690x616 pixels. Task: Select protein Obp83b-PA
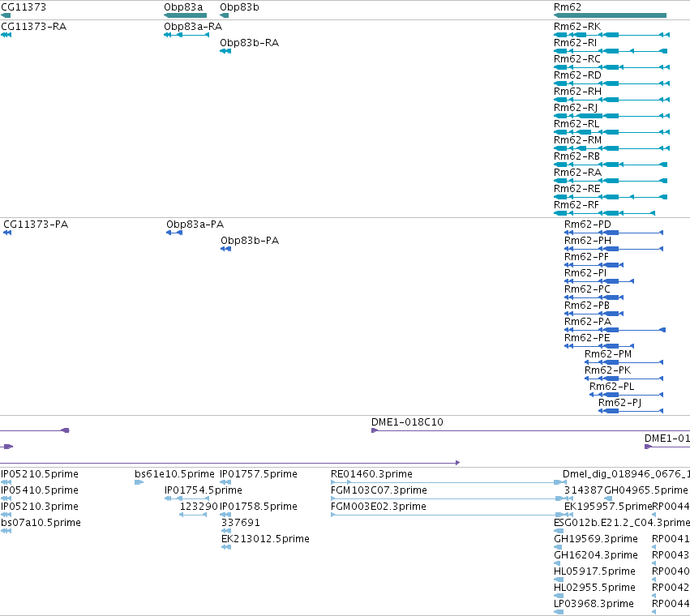click(x=250, y=241)
